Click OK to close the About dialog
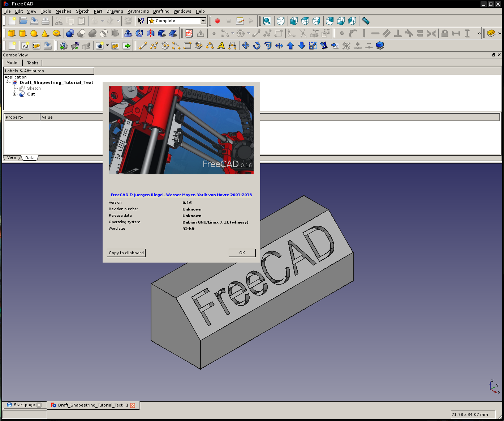This screenshot has height=421, width=504. click(x=242, y=253)
